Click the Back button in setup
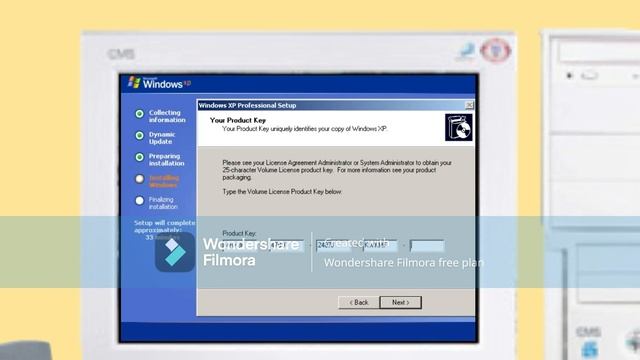This screenshot has height=360, width=640. click(x=358, y=302)
